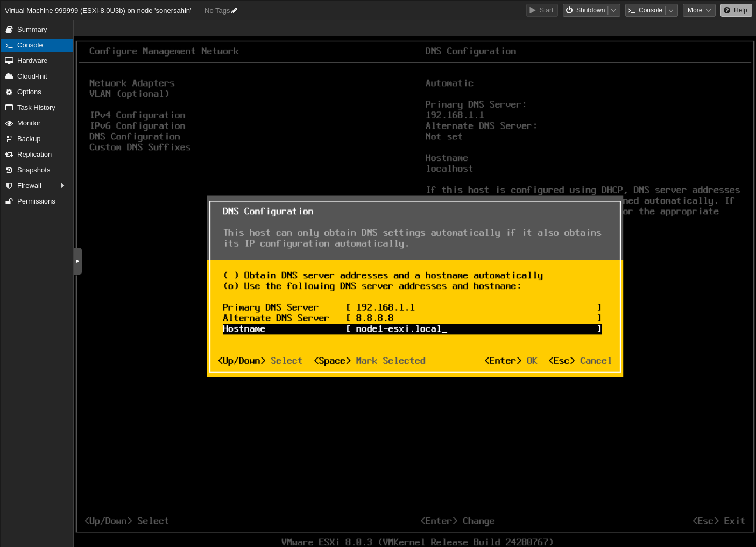Open the Shutdown dropdown arrow
The height and width of the screenshot is (547, 756).
point(614,10)
